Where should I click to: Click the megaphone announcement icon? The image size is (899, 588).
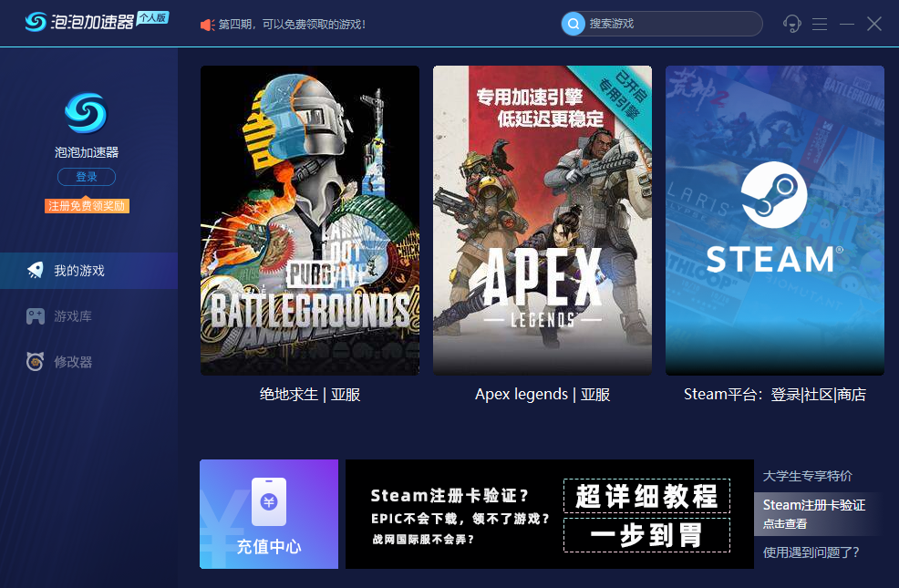point(207,25)
